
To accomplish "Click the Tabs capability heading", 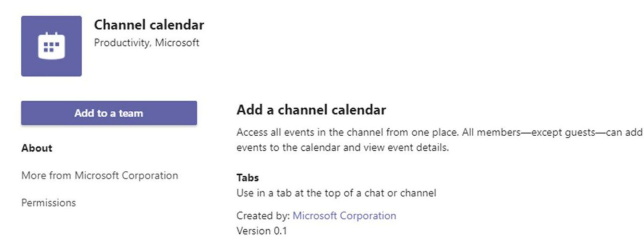I will click(x=247, y=178).
